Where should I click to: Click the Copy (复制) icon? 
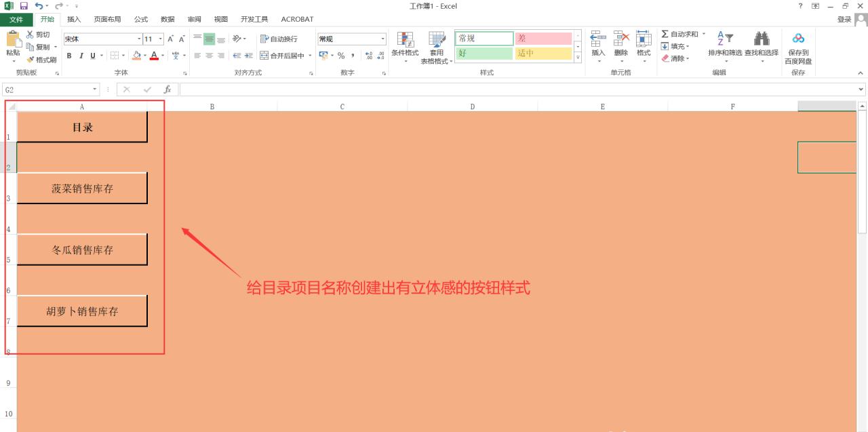click(30, 47)
